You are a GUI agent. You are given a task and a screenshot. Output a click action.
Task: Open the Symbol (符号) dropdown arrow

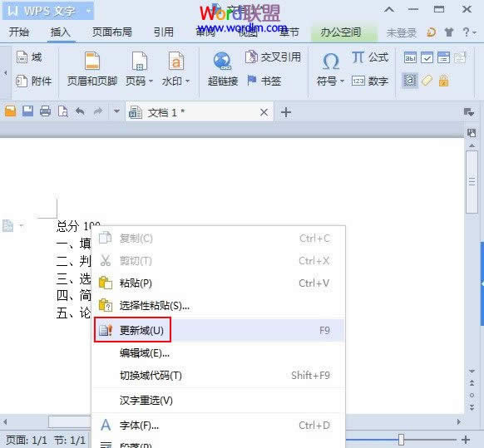point(342,81)
